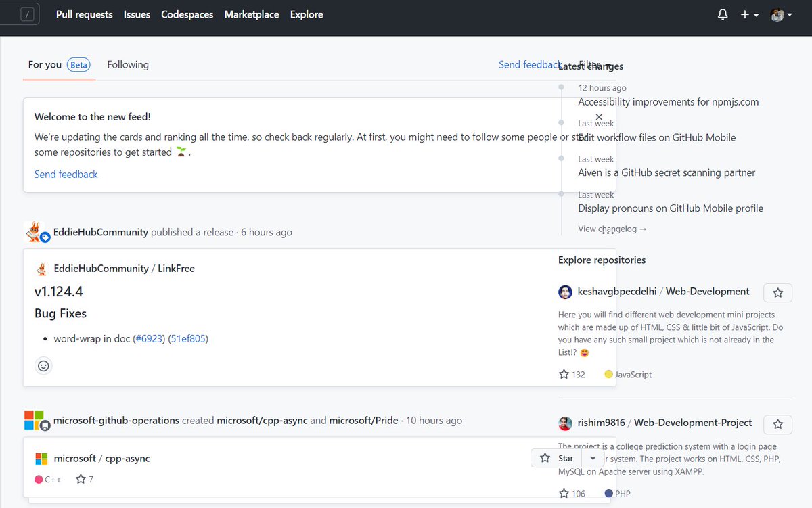Open Edit workflow files on GitHub Mobile
812x508 pixels.
pos(657,137)
